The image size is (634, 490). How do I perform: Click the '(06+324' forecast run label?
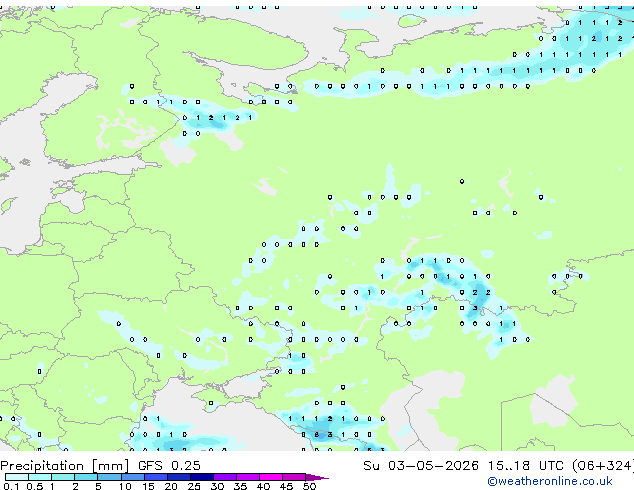(x=603, y=466)
